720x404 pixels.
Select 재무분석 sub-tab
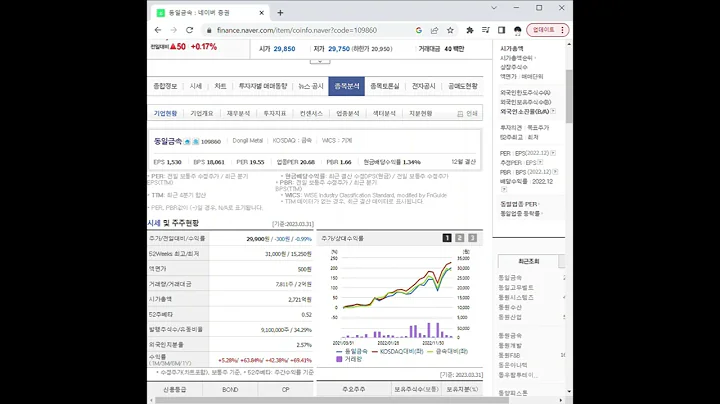tap(238, 113)
